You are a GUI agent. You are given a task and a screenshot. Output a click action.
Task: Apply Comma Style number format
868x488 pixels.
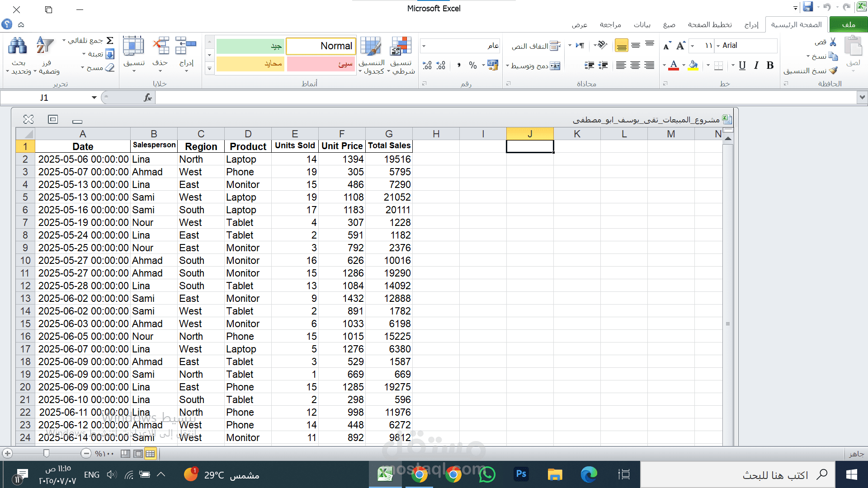[x=459, y=65]
